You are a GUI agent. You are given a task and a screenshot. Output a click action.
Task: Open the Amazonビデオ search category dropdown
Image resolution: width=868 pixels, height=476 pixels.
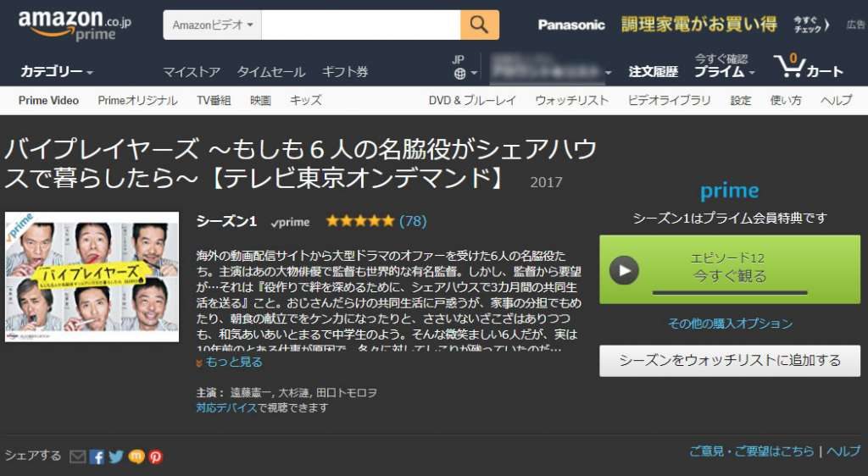[212, 25]
